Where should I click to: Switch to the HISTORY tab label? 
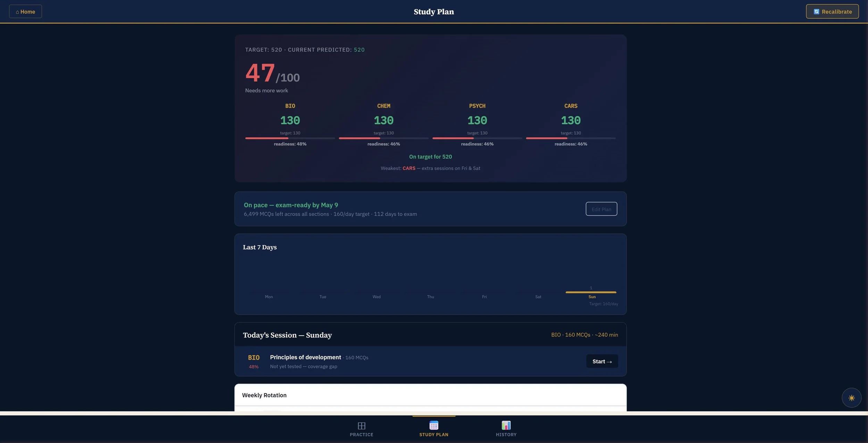click(506, 435)
